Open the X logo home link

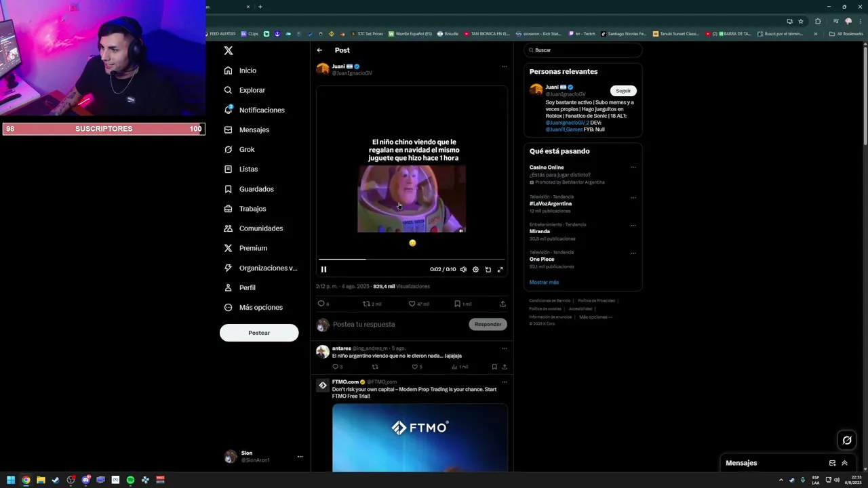pos(229,51)
